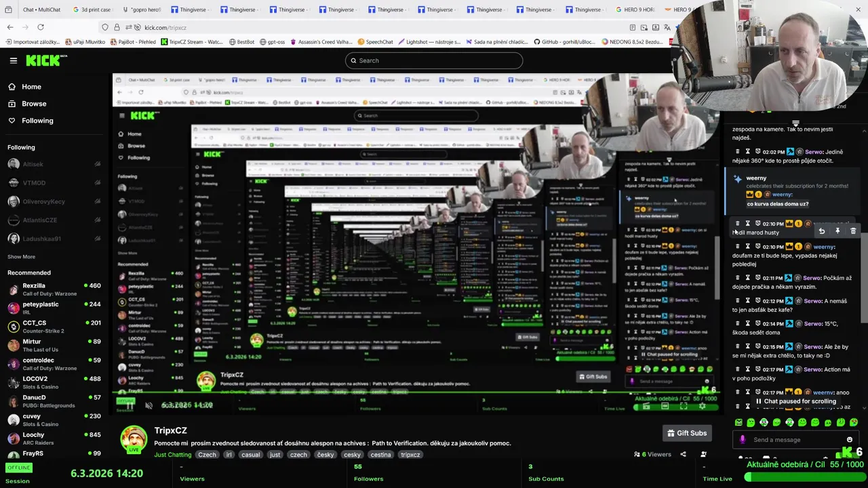The image size is (868, 488).
Task: Open FrayRS recommended channel
Action: (x=54, y=453)
